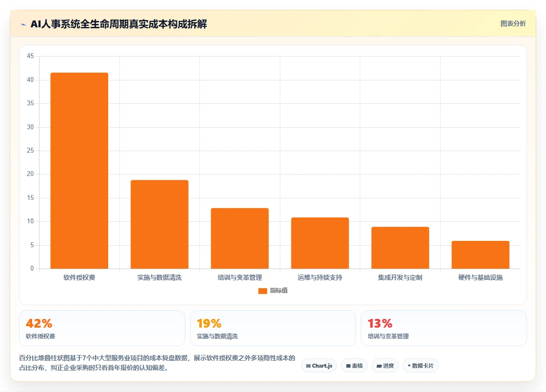Click the 软件授权费 bar in chart

79,171
